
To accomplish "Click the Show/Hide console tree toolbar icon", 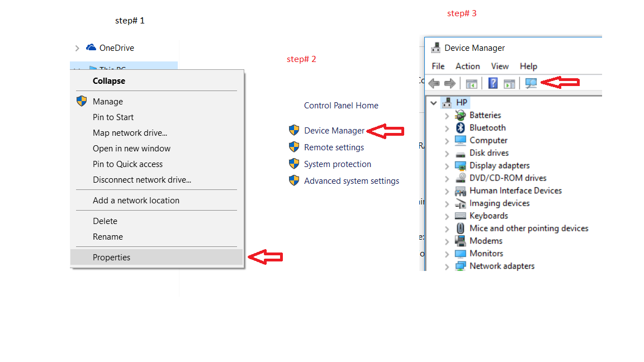I will 471,84.
